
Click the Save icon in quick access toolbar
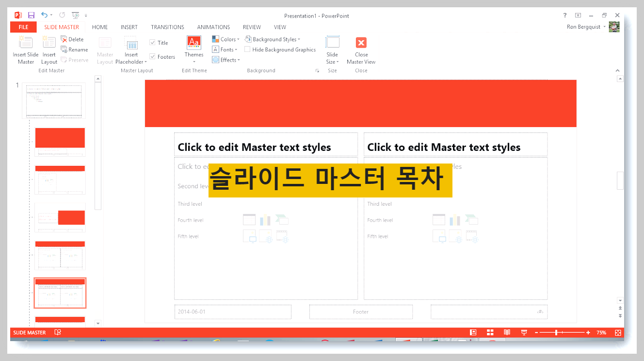point(32,16)
